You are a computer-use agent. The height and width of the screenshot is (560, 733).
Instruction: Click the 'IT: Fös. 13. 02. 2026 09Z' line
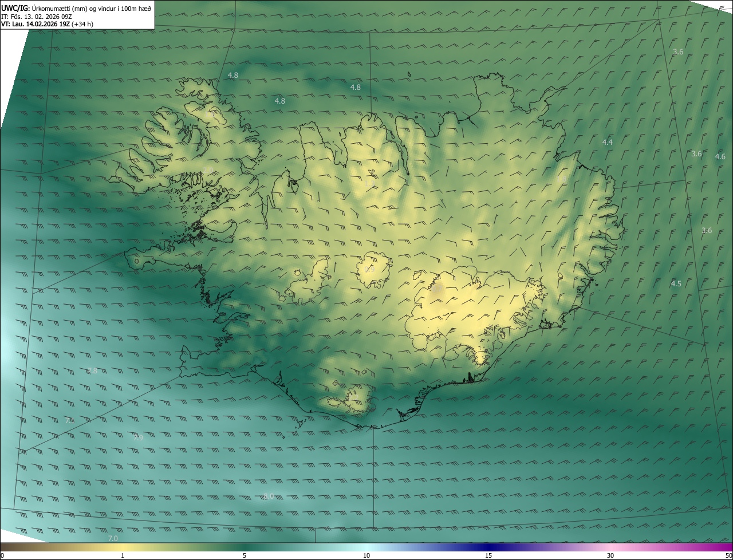click(37, 16)
